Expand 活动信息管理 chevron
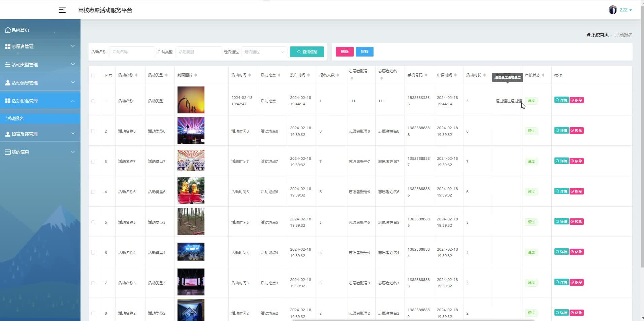 (73, 82)
